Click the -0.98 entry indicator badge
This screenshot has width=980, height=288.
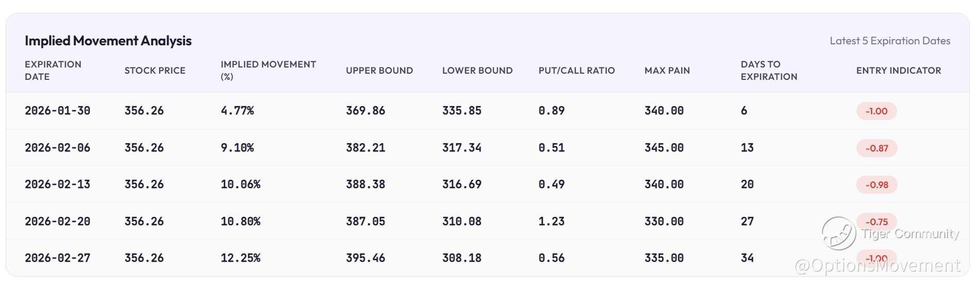[876, 184]
